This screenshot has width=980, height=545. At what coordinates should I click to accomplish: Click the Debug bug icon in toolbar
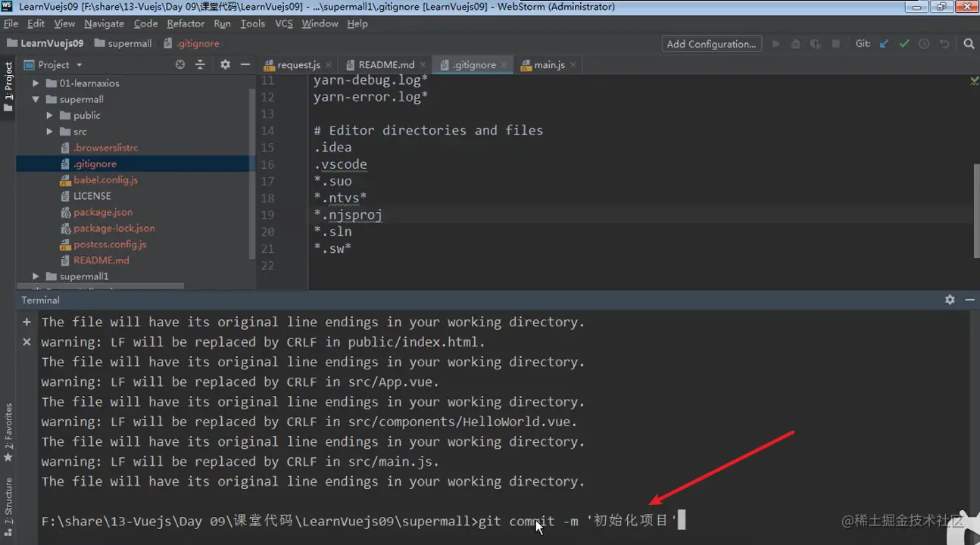795,44
